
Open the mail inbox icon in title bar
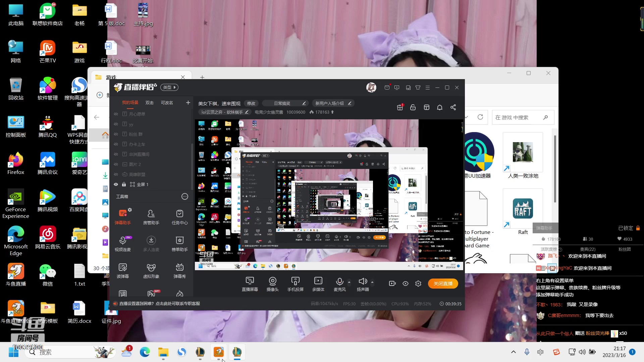[x=387, y=87]
